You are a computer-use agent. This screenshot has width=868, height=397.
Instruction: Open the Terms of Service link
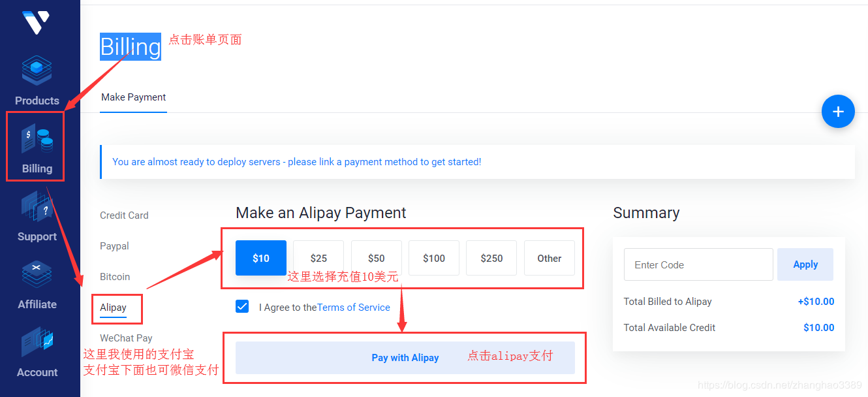pos(354,308)
